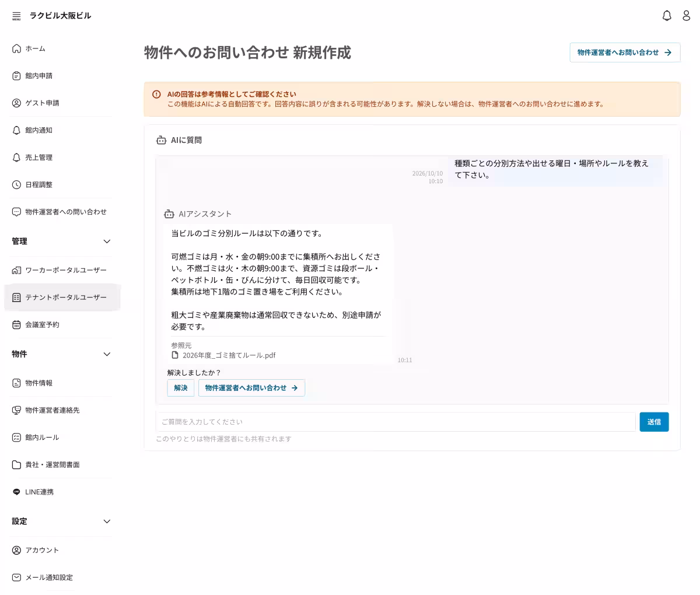Click the AIアシスタント robot avatar icon
Screen dimensions: 700x595
coord(169,214)
